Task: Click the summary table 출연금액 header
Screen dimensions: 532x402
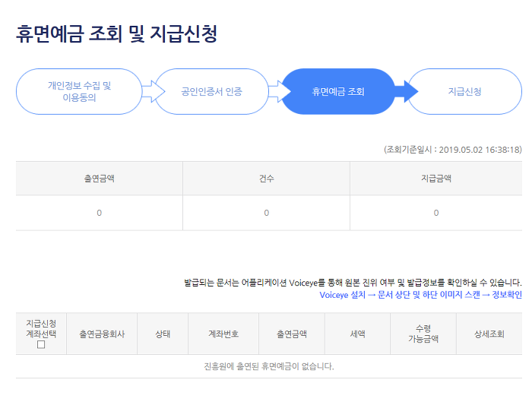Action: point(99,179)
